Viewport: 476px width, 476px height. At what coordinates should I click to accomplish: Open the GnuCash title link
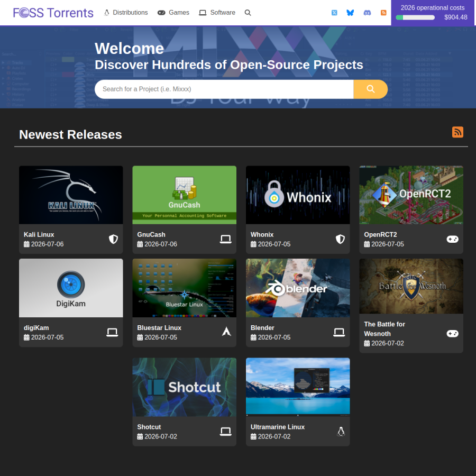[151, 235]
